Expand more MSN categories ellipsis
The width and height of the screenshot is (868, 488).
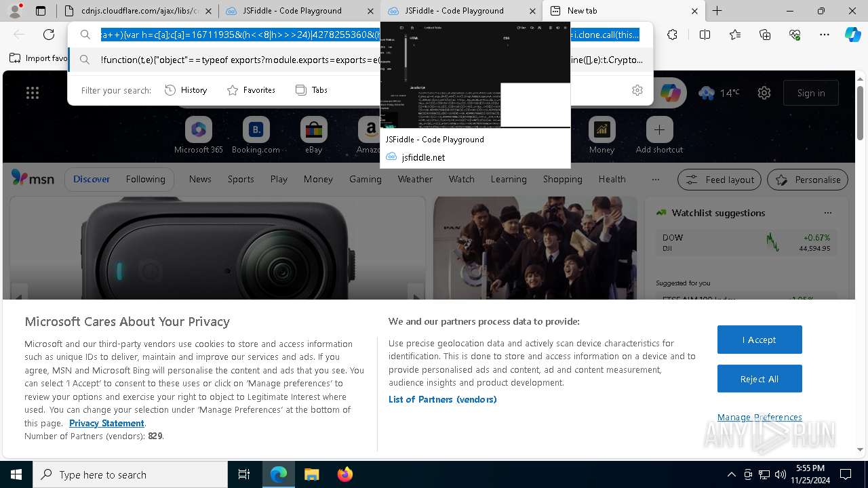coord(655,180)
